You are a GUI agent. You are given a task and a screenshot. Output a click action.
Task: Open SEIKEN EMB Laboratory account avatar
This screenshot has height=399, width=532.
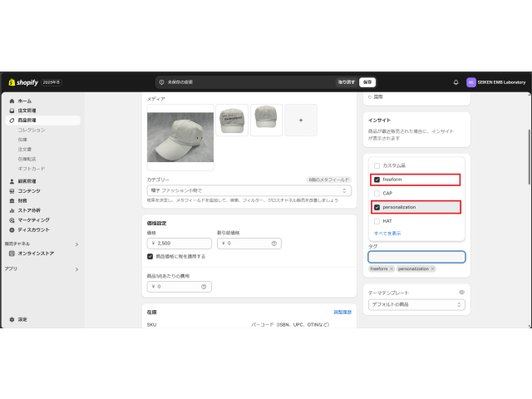[x=471, y=82]
